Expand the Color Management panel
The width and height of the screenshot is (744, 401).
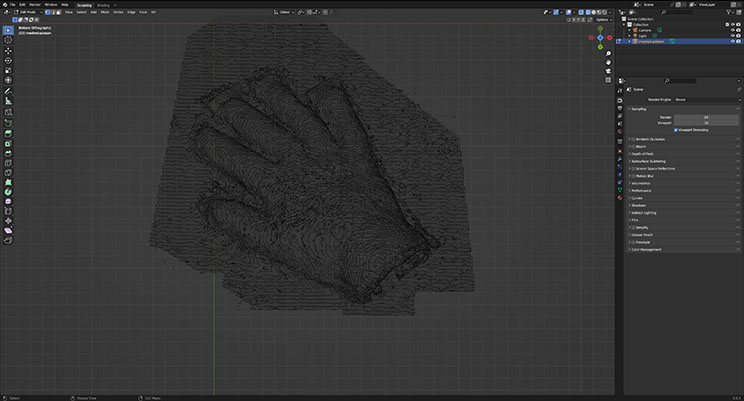click(x=648, y=249)
